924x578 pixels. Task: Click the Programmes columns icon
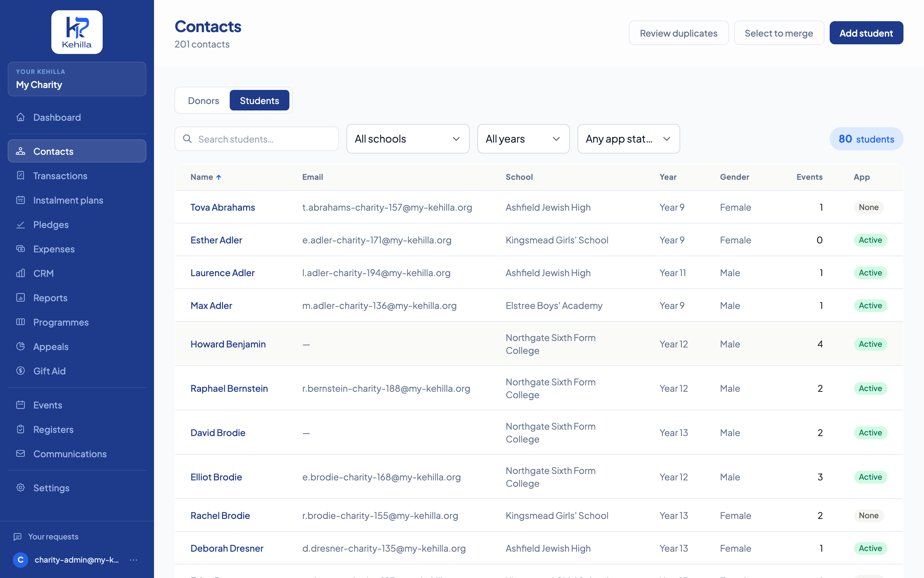click(21, 322)
